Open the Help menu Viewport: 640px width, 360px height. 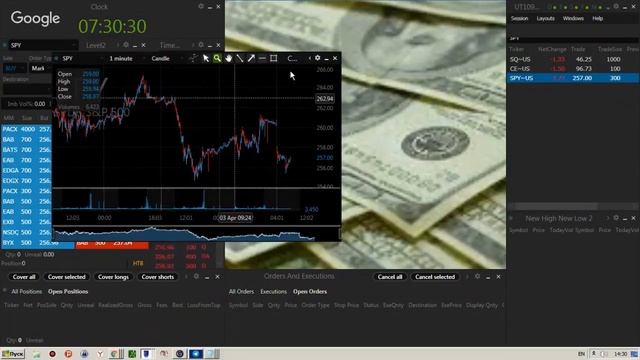point(598,18)
